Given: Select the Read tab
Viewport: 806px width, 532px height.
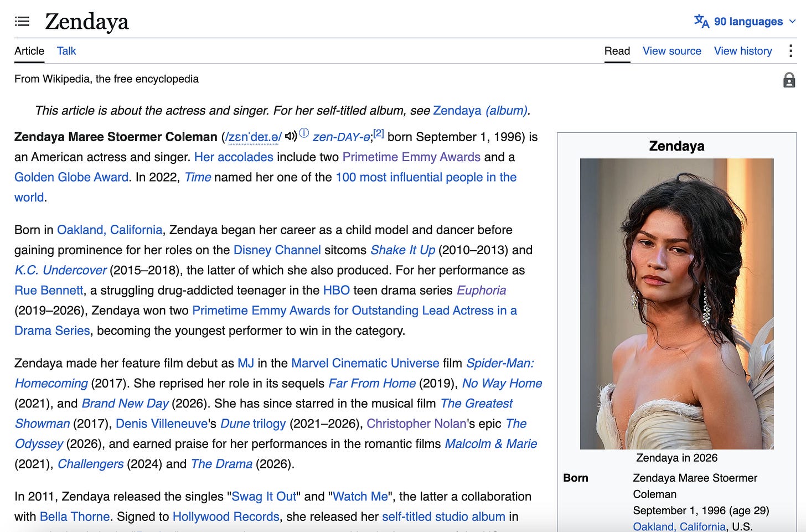Looking at the screenshot, I should click(617, 51).
